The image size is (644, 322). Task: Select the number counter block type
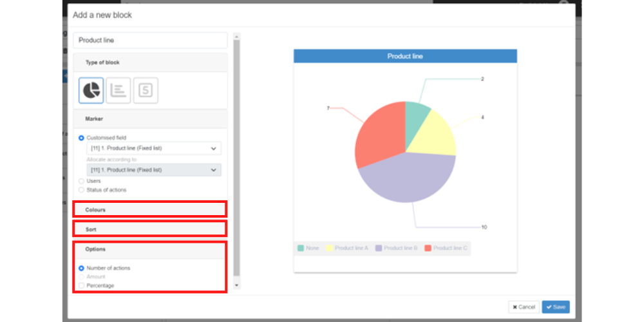point(146,90)
